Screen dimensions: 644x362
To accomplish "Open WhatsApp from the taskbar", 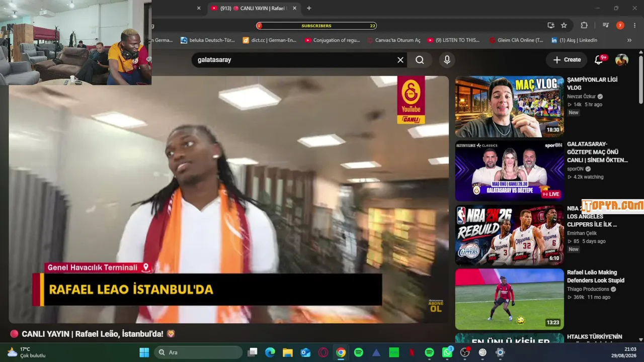I will (x=447, y=352).
